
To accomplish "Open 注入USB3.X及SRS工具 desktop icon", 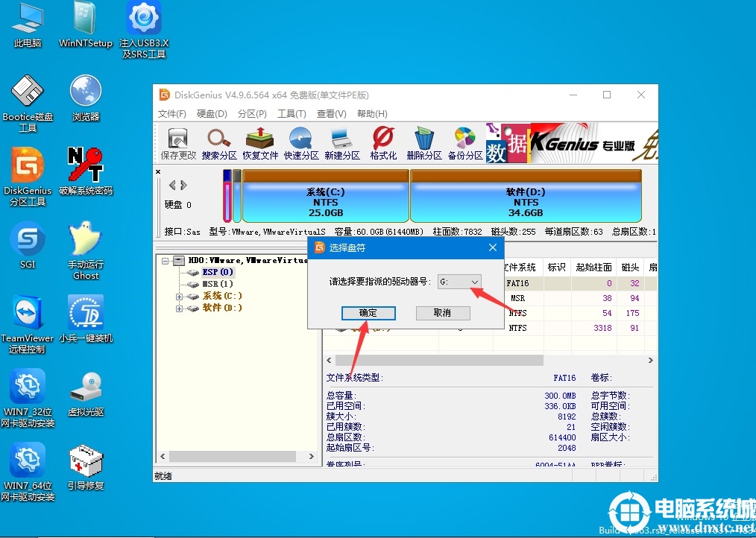I will pyautogui.click(x=144, y=30).
